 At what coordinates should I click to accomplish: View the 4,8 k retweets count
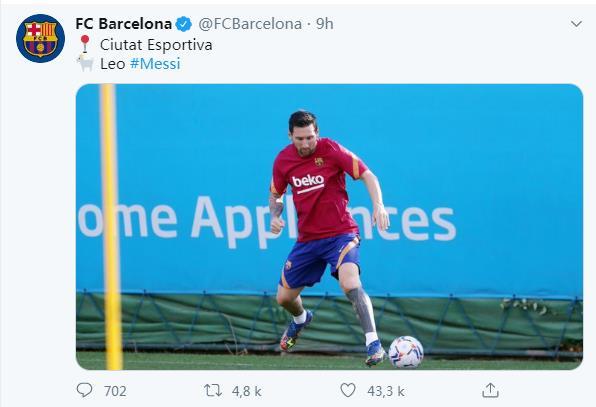[246, 391]
